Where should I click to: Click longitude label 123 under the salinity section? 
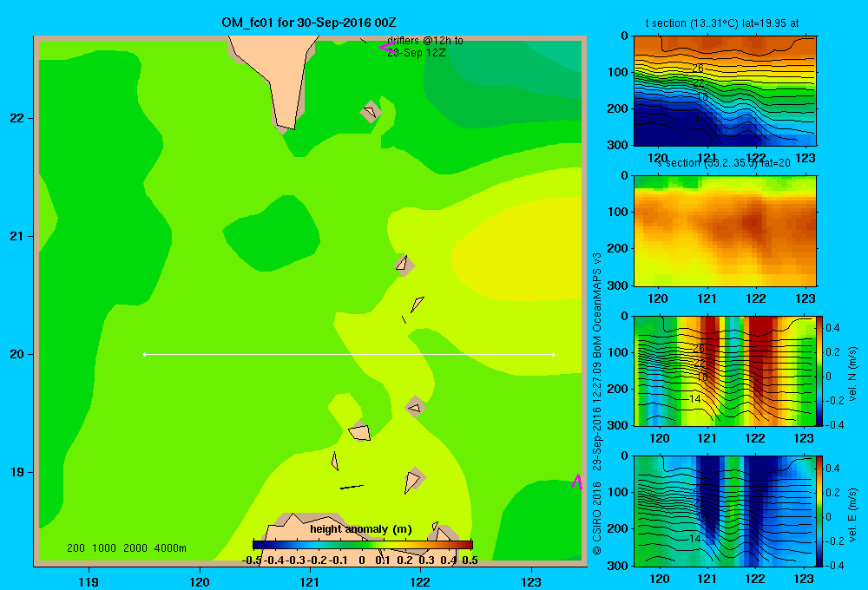coord(805,298)
